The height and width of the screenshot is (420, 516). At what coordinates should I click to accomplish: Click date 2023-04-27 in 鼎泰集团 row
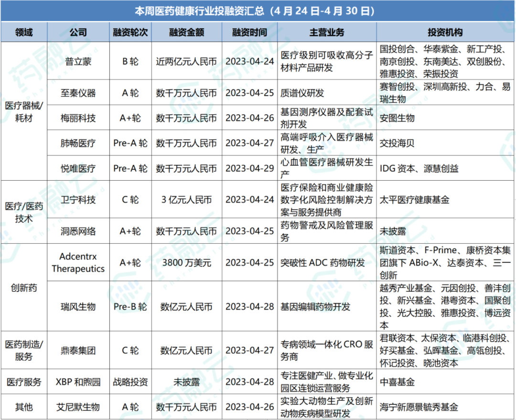click(249, 350)
